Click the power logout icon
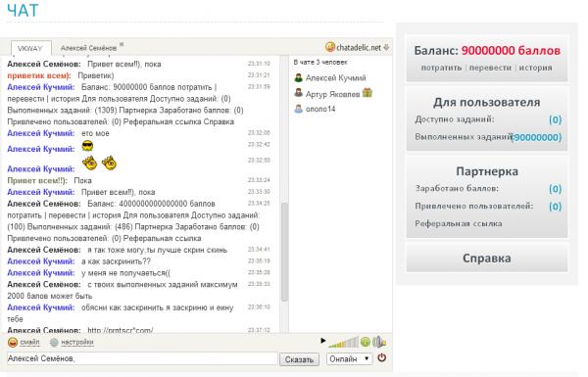This screenshot has height=377, width=588. pos(382,357)
